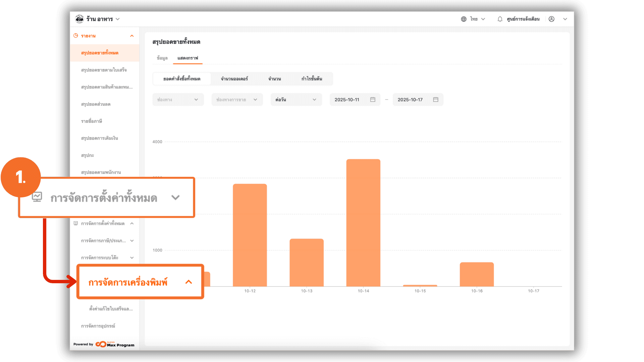Open สรุปยอดขายตามใบเสร็จ report
Screen dimensions: 644x362
click(104, 70)
